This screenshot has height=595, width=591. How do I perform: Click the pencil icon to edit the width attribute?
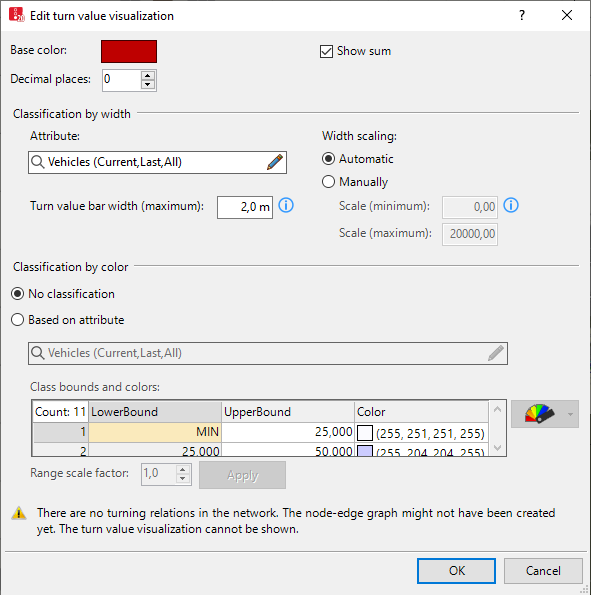pos(275,162)
